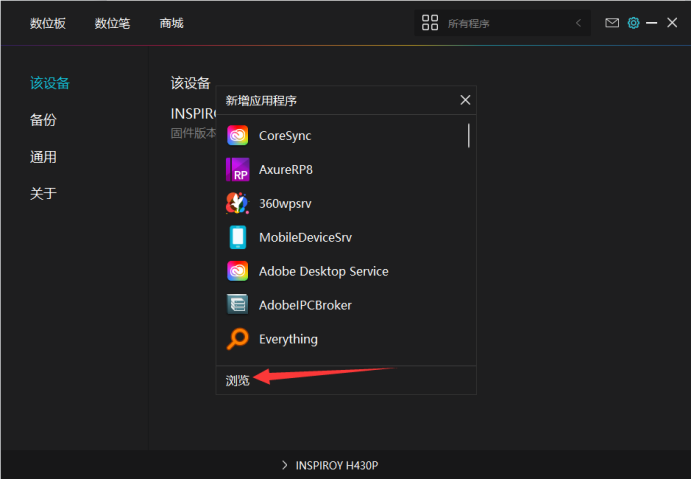Click the four-squares all programs icon

[430, 23]
